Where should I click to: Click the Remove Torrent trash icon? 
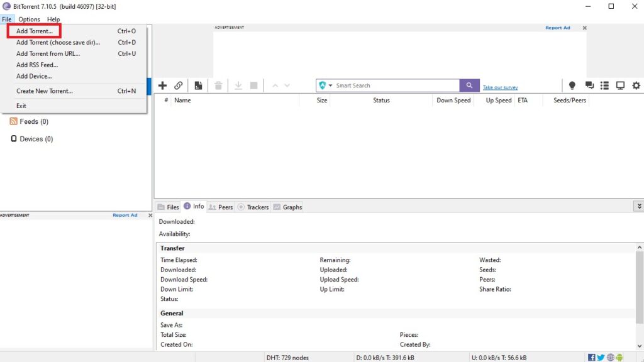click(218, 85)
